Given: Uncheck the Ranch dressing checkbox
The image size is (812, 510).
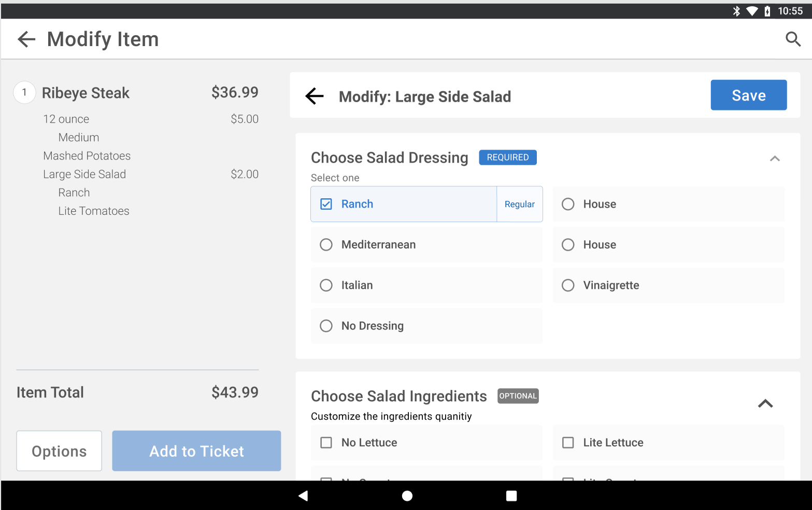Looking at the screenshot, I should click(x=326, y=204).
